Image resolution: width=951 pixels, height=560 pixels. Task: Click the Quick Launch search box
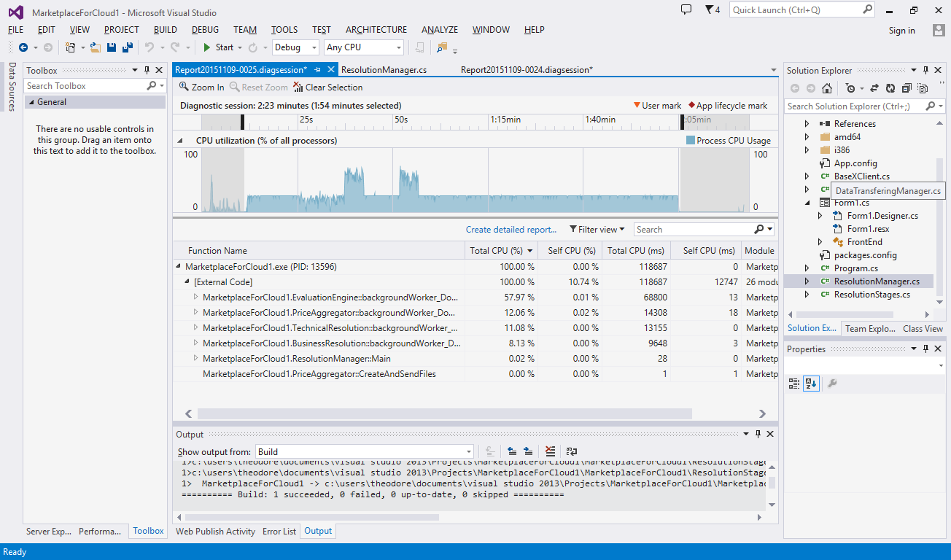click(x=801, y=9)
